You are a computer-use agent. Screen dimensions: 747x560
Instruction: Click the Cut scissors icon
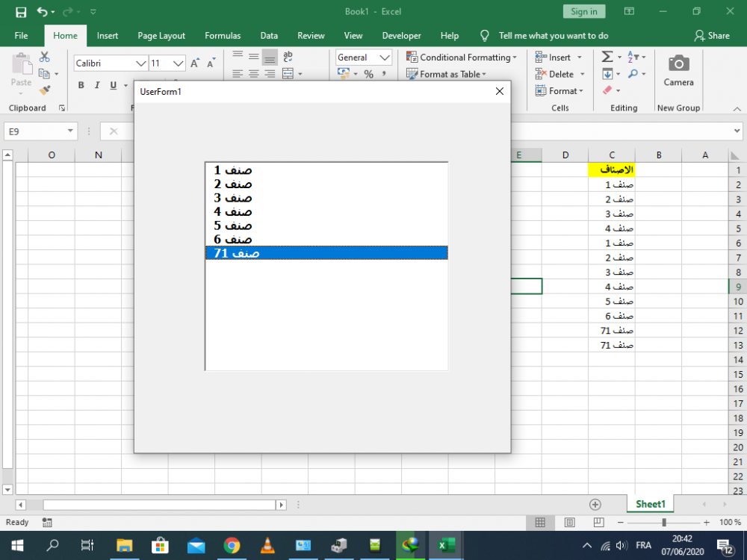pos(45,57)
